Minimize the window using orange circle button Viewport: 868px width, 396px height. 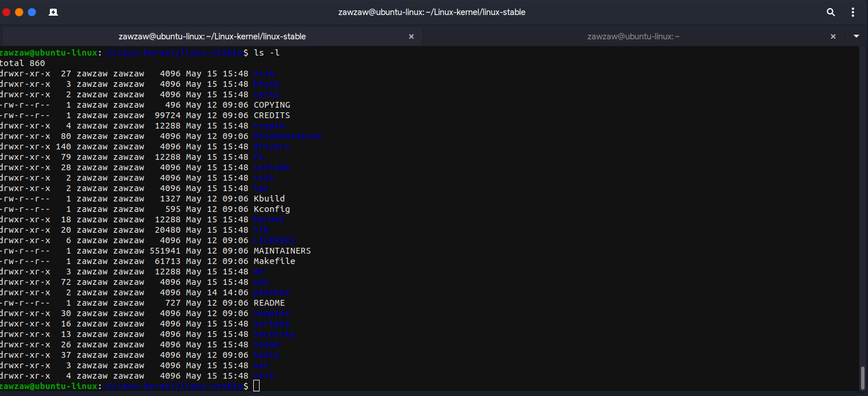click(19, 12)
